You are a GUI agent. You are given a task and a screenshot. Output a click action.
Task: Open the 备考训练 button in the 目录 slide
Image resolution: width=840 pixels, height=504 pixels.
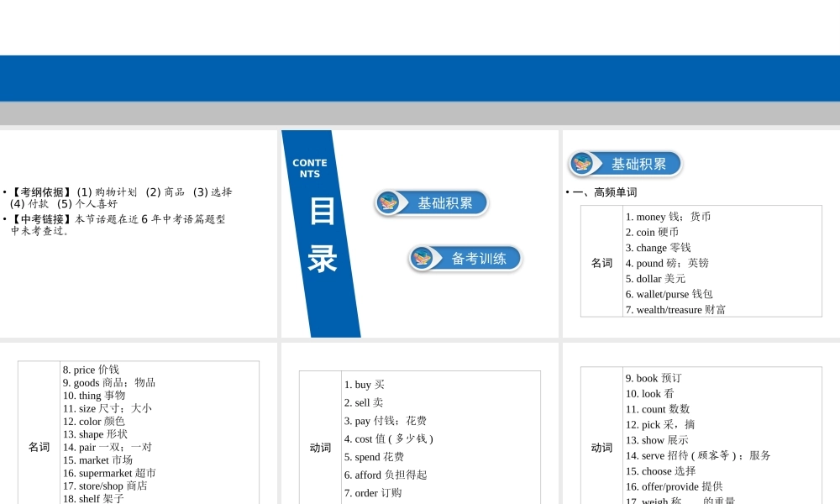(x=465, y=258)
